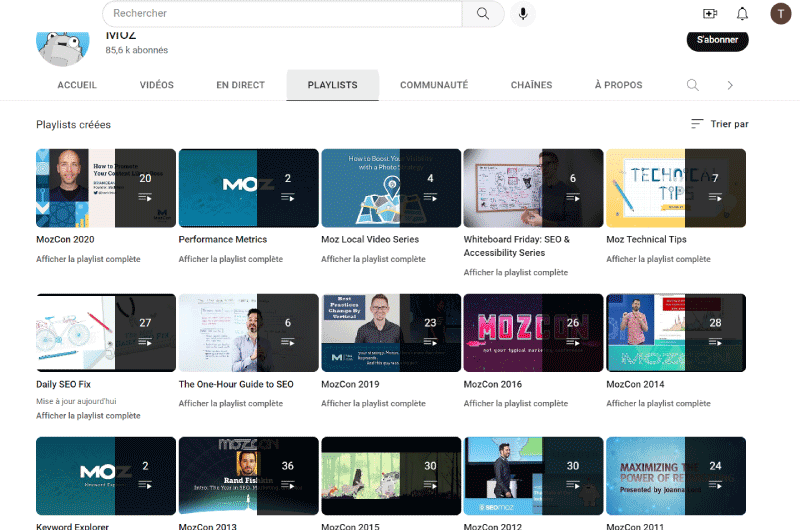The image size is (800, 530).
Task: Afficher la playlist complète under MozCon 2019
Action: (373, 403)
